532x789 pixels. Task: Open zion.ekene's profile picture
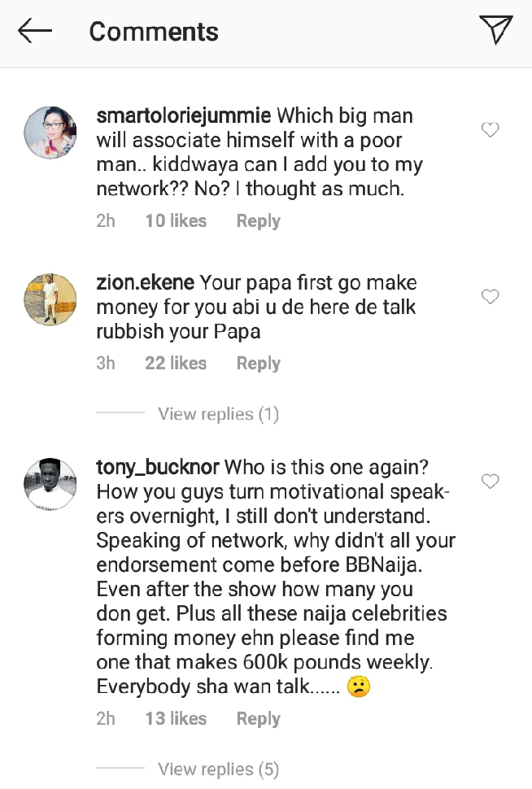(x=50, y=299)
